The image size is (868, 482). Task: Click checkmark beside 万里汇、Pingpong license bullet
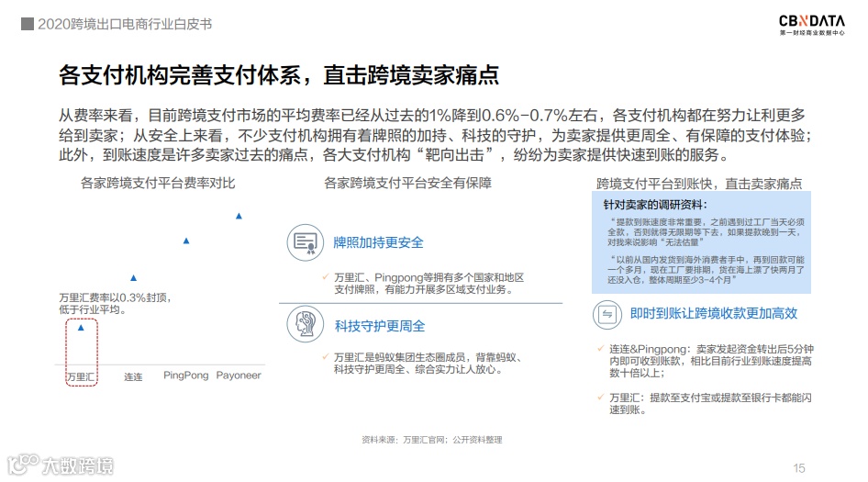coord(326,276)
